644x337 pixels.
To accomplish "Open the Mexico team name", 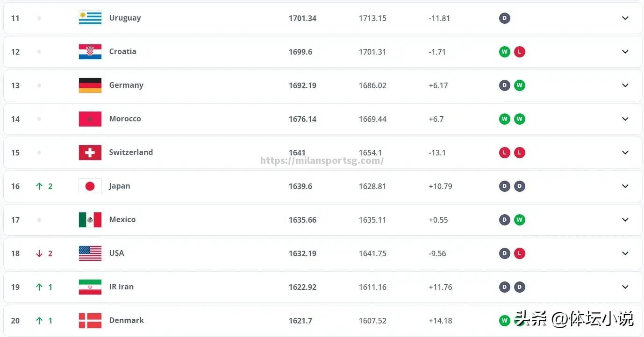I will [x=122, y=219].
